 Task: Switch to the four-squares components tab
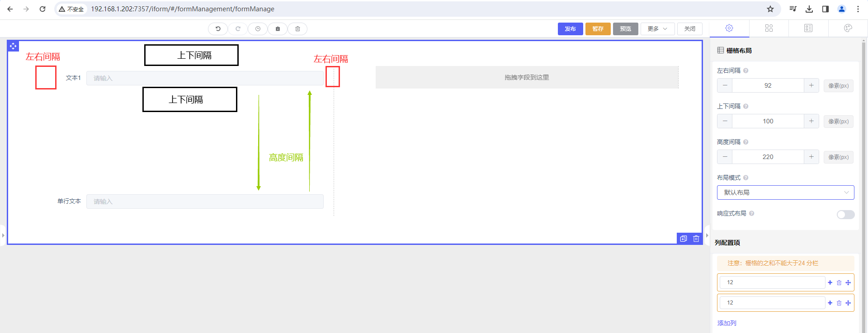tap(769, 28)
